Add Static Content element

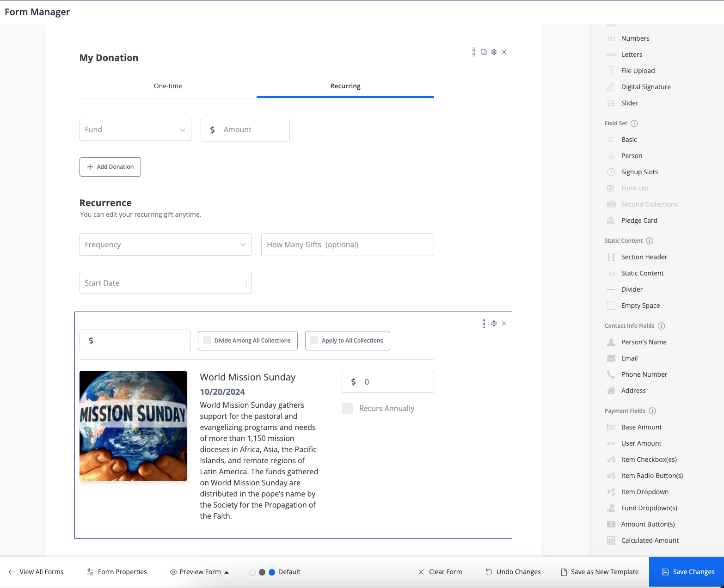pyautogui.click(x=642, y=273)
